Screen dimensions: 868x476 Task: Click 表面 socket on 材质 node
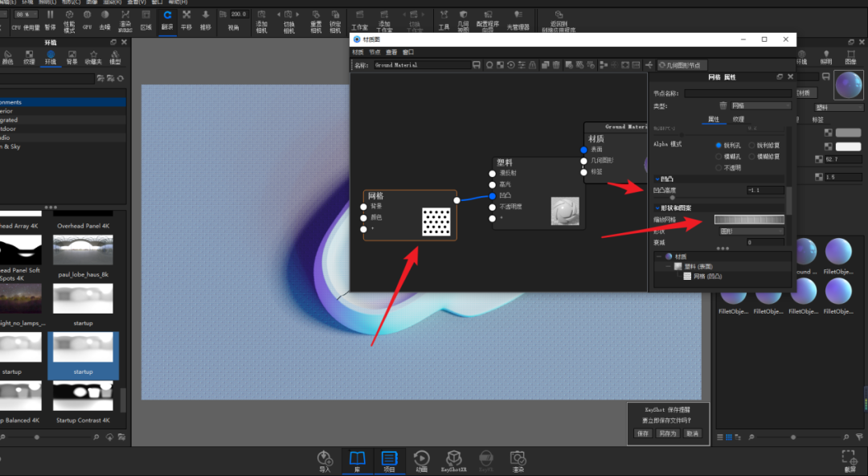pyautogui.click(x=583, y=150)
